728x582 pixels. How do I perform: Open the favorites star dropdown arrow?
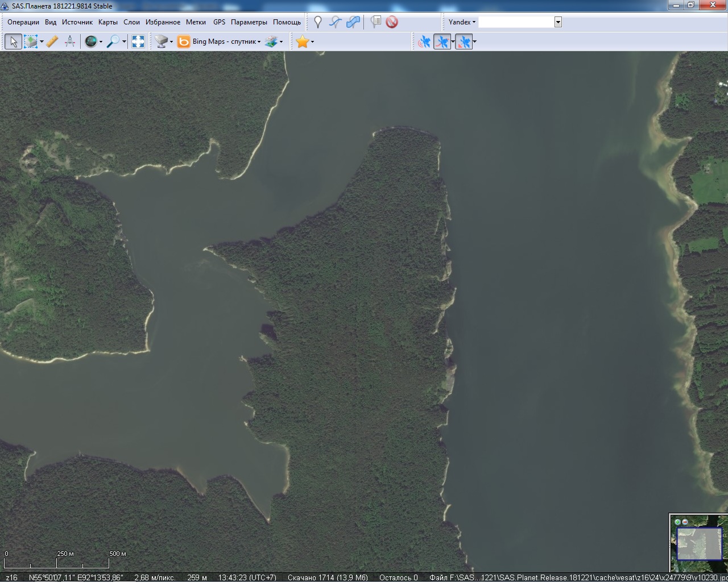pyautogui.click(x=312, y=41)
